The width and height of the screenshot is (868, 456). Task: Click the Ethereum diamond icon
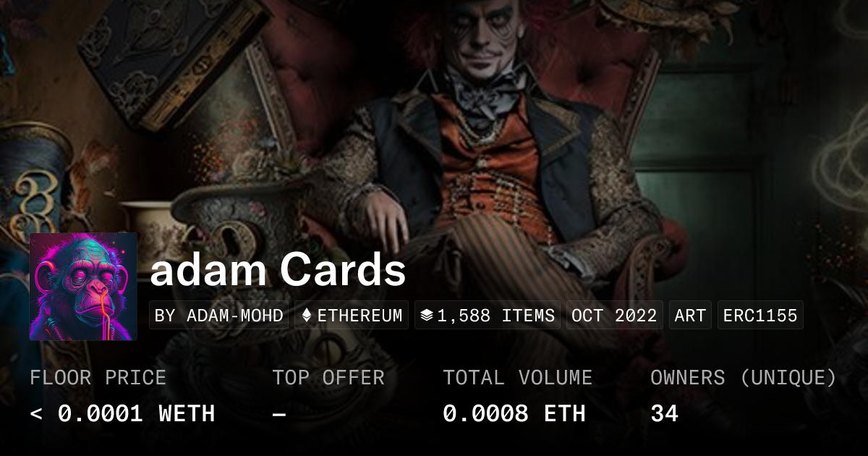pos(307,316)
